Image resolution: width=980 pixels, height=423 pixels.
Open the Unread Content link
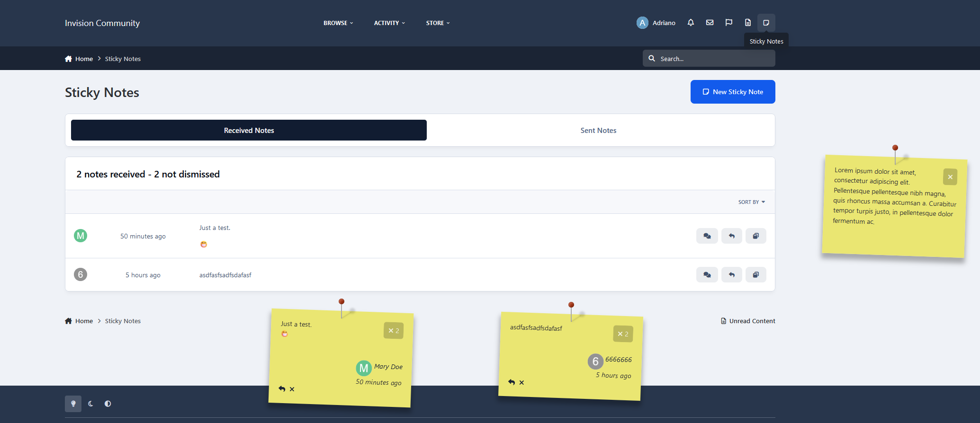coord(748,321)
